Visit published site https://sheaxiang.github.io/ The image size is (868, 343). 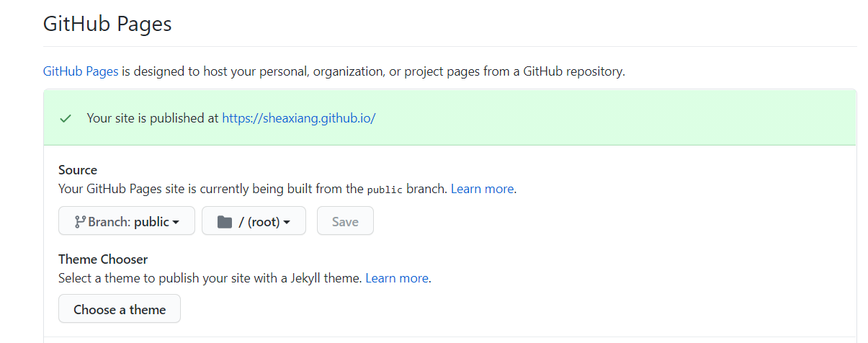[298, 118]
